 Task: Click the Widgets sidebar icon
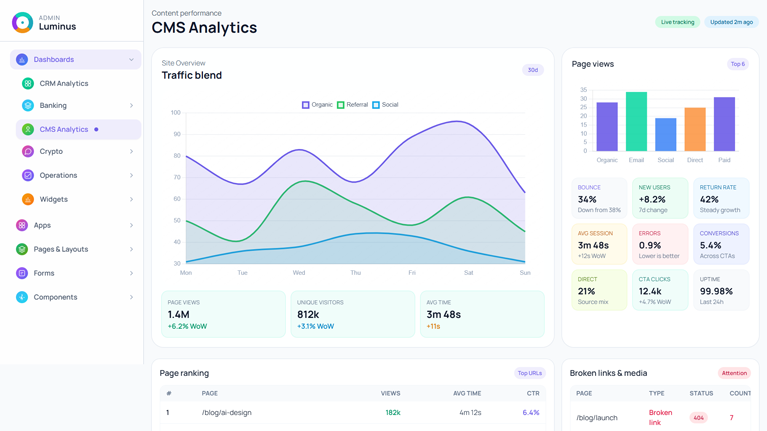[x=28, y=200]
